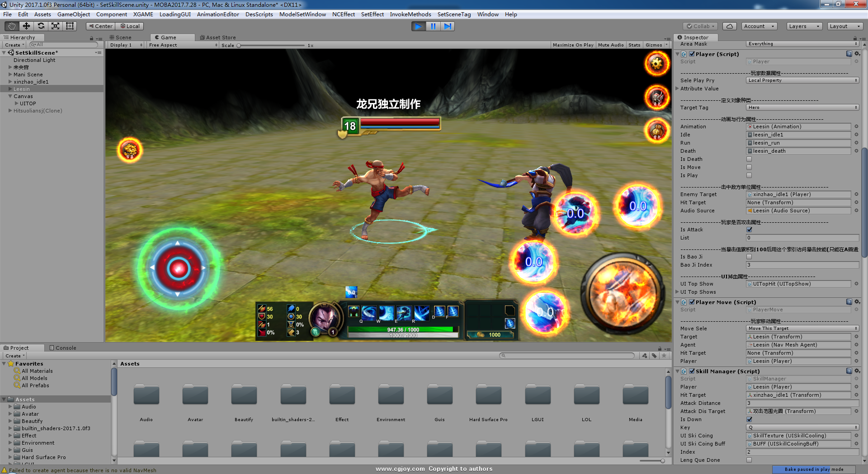Click the Q skill icon in skill bar

pos(369,312)
